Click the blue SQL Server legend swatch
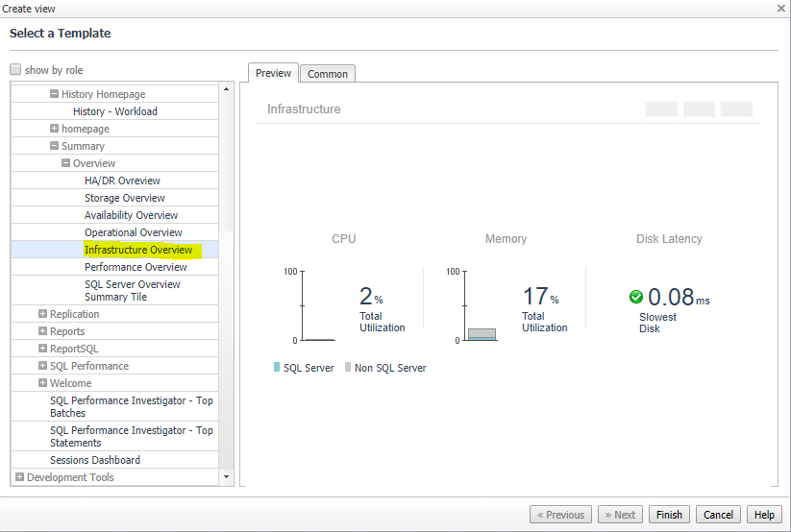This screenshot has height=532, width=791. tap(277, 368)
